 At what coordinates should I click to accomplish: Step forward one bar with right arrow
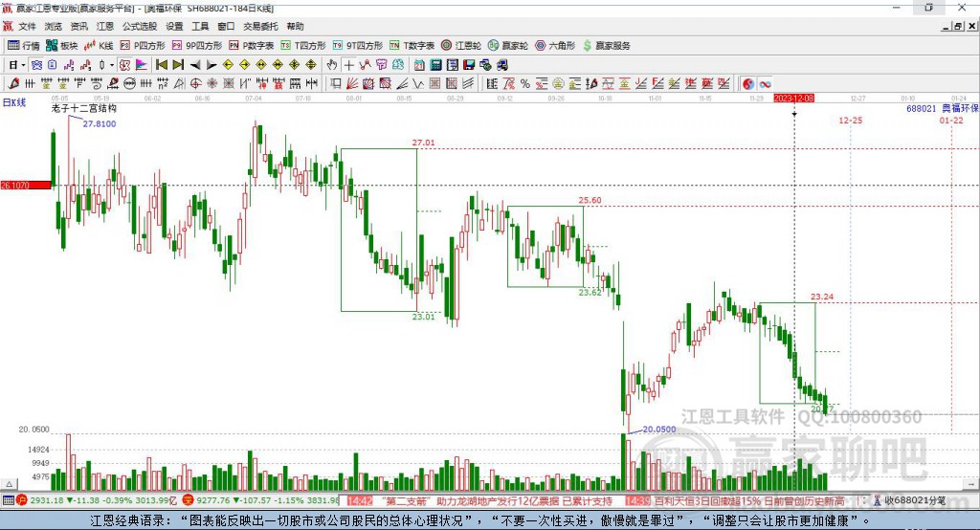click(212, 65)
